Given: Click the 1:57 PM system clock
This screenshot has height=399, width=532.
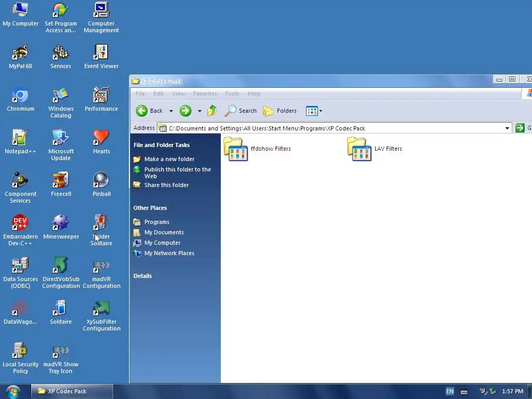Looking at the screenshot, I should click(x=512, y=391).
